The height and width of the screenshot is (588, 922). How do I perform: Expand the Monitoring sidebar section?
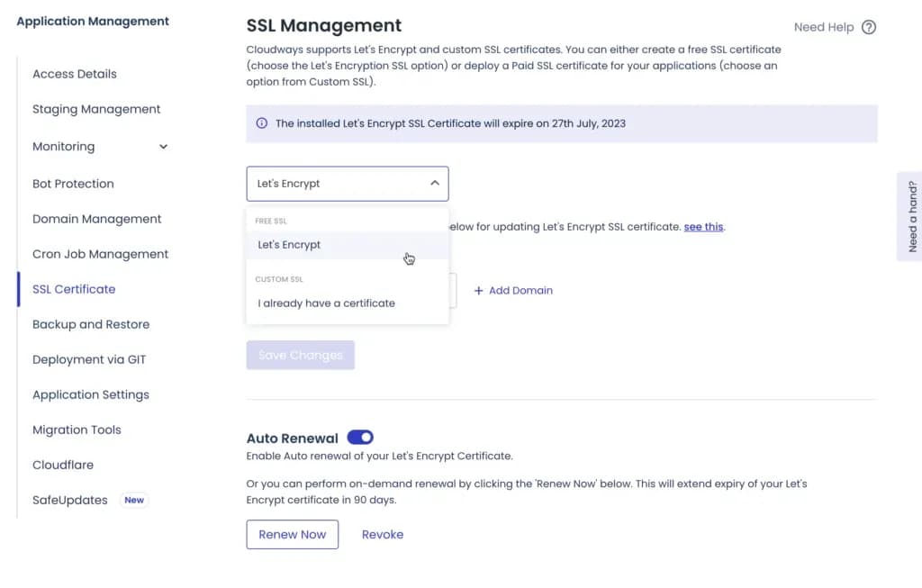(x=163, y=147)
